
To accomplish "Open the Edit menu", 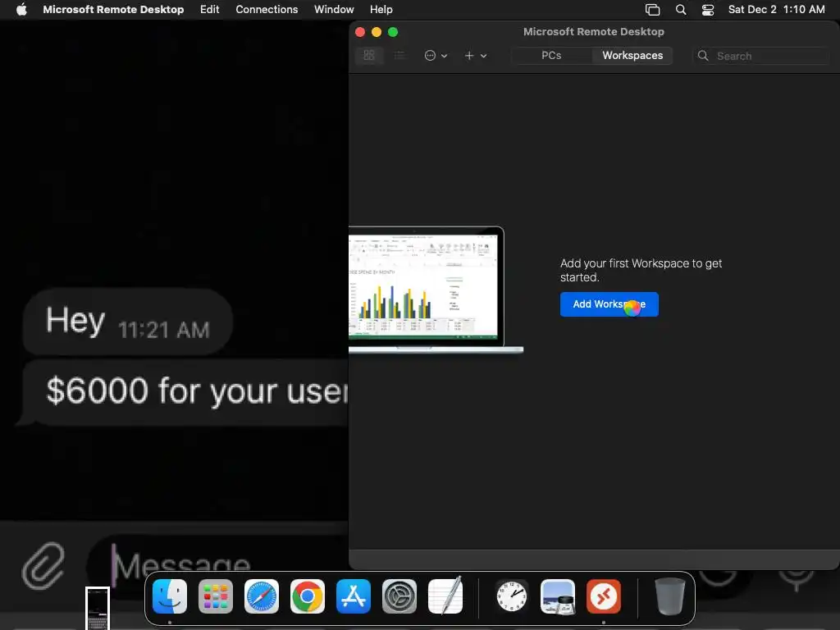I will (x=209, y=10).
